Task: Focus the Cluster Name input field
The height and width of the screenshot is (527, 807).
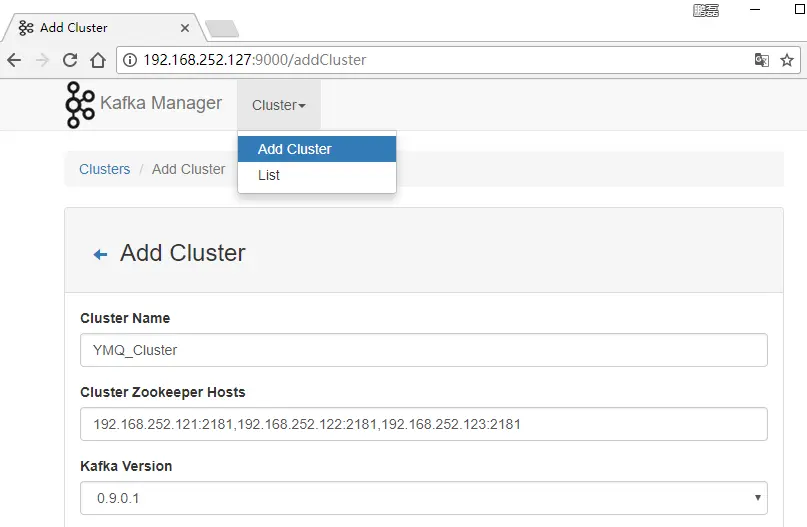Action: [x=424, y=350]
